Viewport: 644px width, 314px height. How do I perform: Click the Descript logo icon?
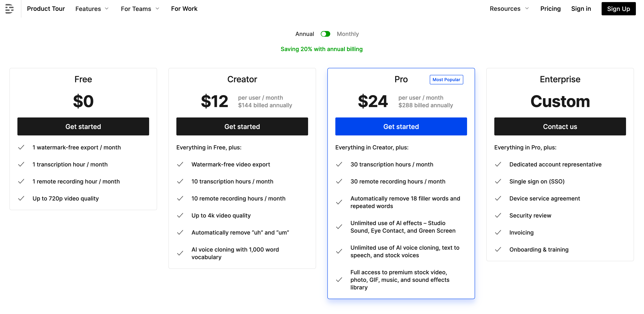click(9, 9)
